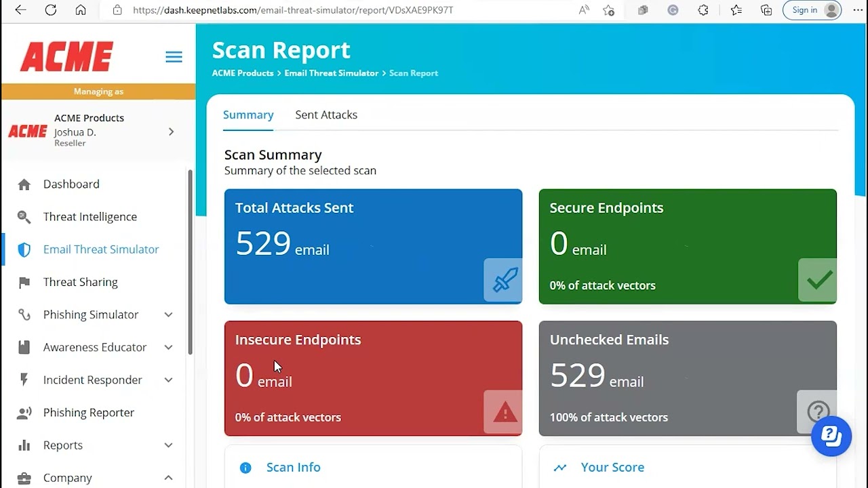The width and height of the screenshot is (868, 488).
Task: Switch to the Sent Attacks tab
Action: [326, 115]
